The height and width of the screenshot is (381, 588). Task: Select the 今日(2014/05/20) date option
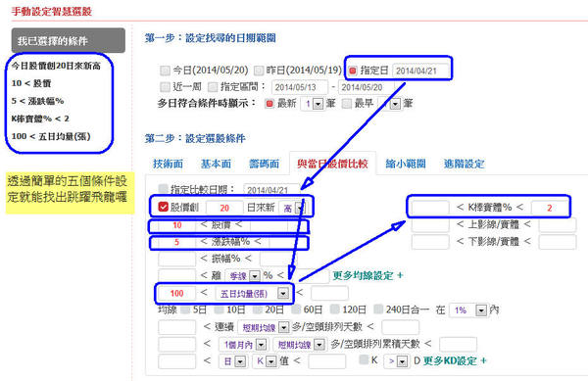tap(165, 71)
